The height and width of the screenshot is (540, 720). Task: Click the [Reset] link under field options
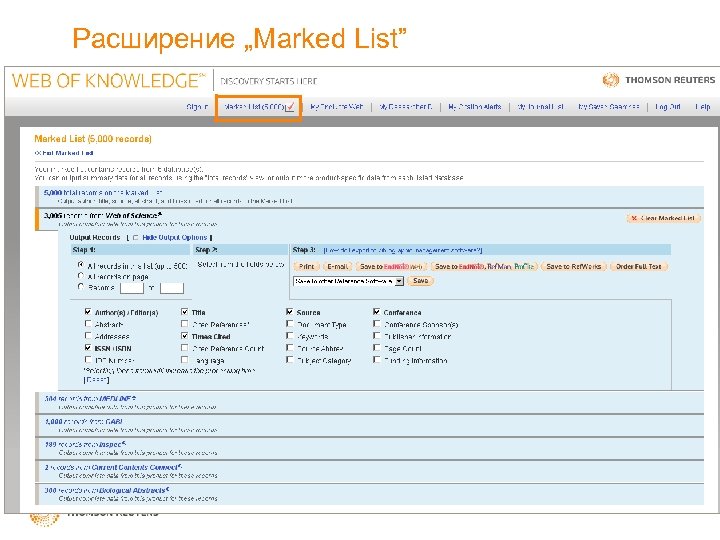point(96,380)
